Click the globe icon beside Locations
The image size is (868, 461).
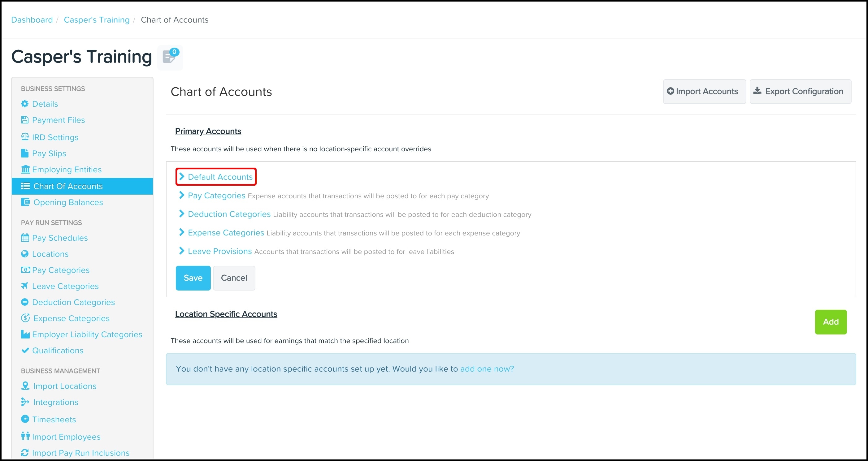[x=24, y=254]
